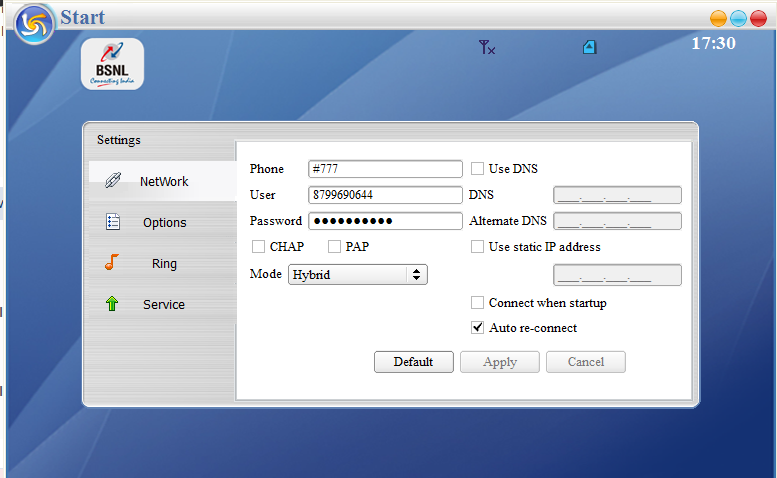Tick the CHAP authentication checkbox

click(x=259, y=246)
